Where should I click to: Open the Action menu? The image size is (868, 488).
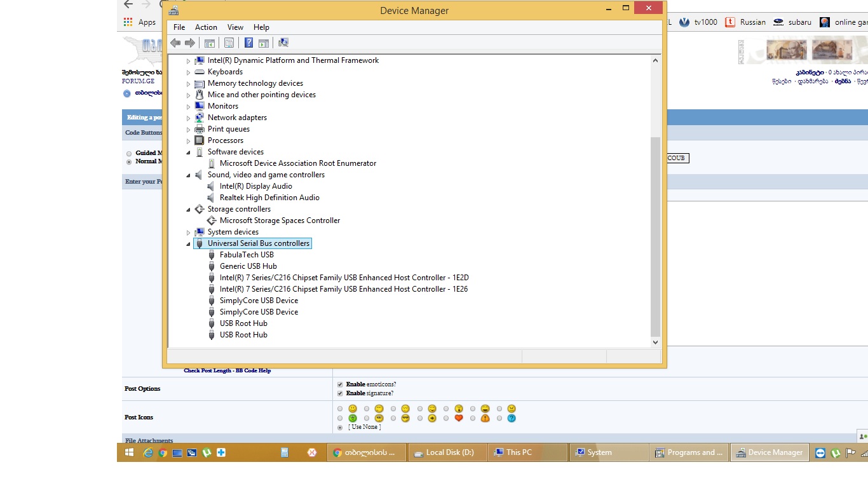pos(206,27)
